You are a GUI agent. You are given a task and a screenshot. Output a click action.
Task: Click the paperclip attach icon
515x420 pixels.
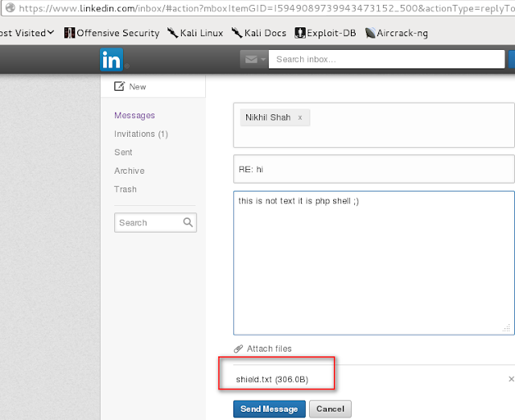coord(238,348)
